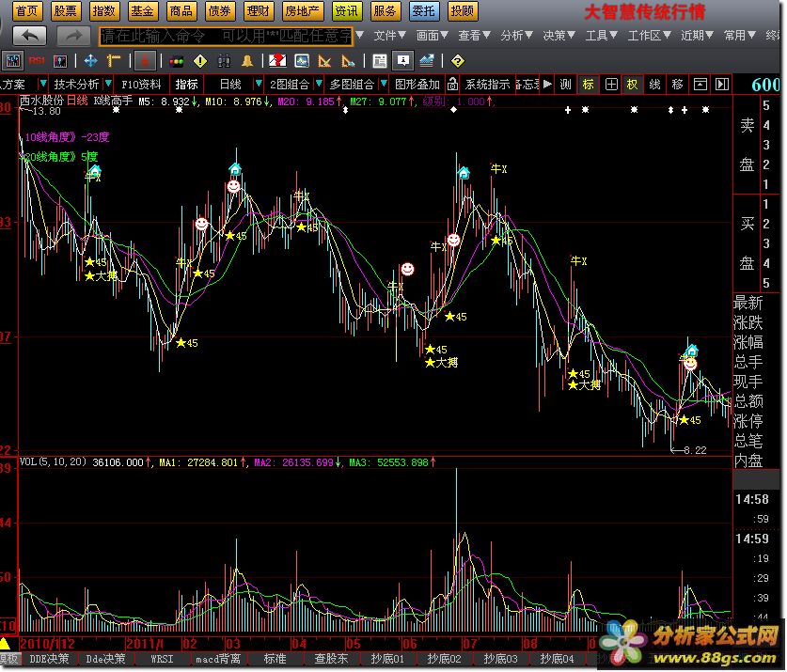This screenshot has height=672, width=787.
Task: Select the red RSI indicator icon
Action: [x=37, y=61]
